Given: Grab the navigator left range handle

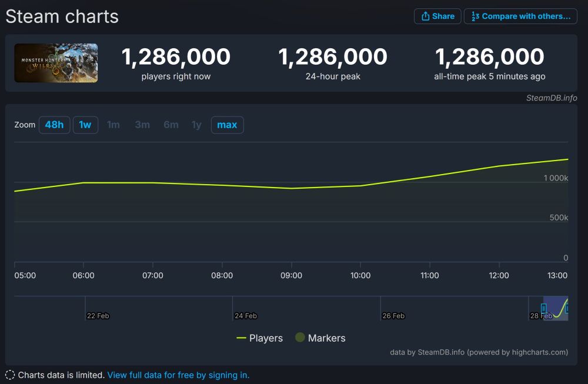Looking at the screenshot, I should coord(544,308).
